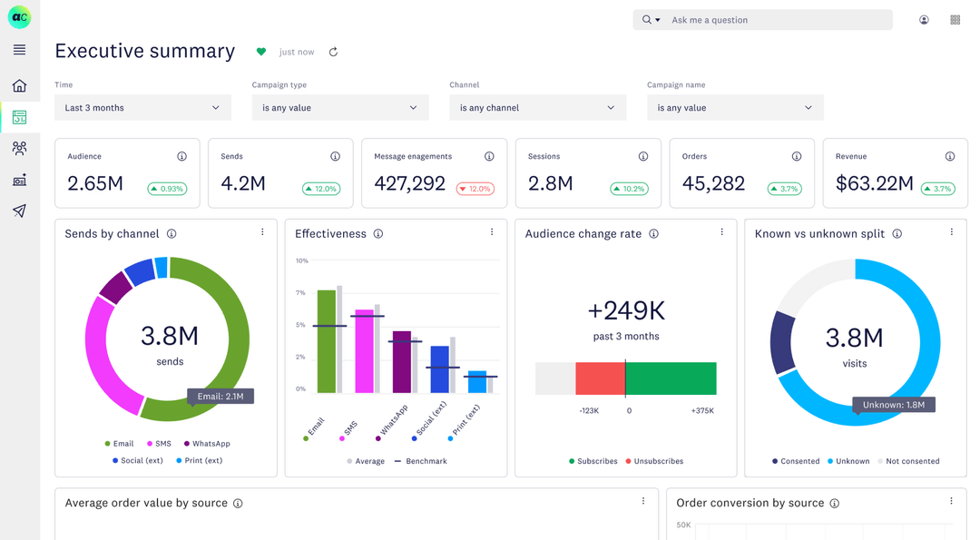Open the Effectiveness card options menu

coord(492,232)
